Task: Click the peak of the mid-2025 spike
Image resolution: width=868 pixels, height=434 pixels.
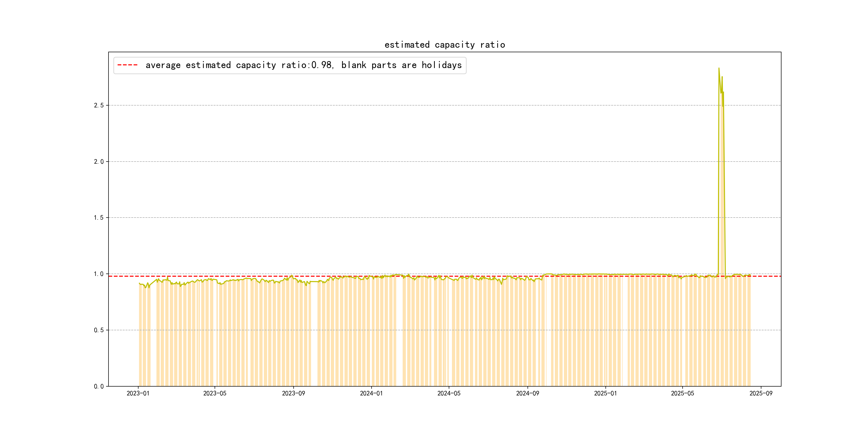Action: coord(719,68)
